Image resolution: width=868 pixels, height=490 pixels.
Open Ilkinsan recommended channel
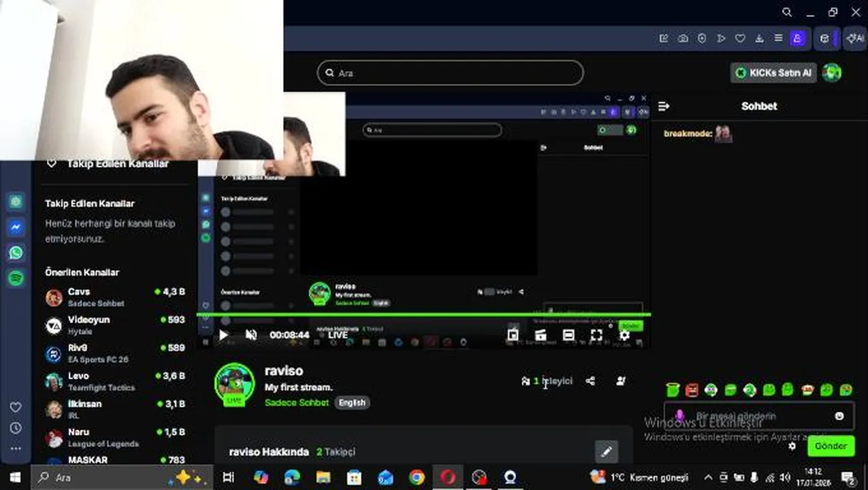115,410
